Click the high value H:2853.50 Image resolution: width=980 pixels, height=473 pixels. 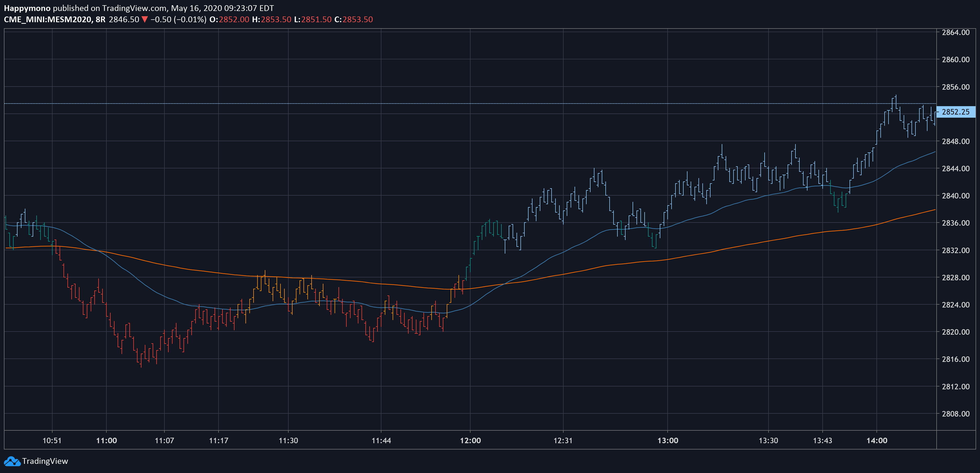coord(272,19)
